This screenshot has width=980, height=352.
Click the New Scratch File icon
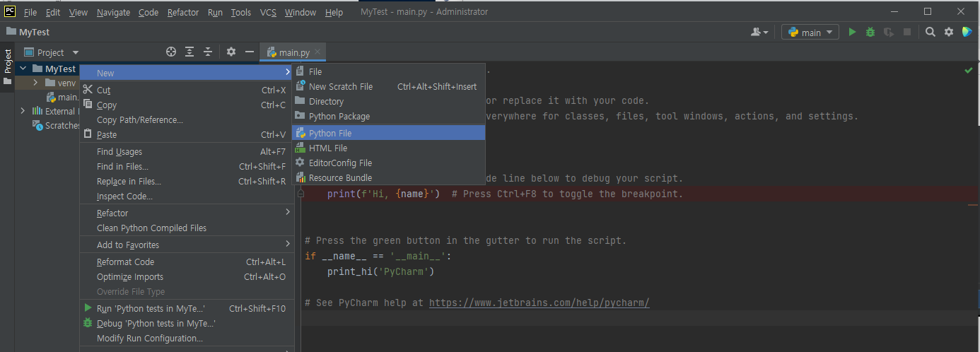click(300, 86)
